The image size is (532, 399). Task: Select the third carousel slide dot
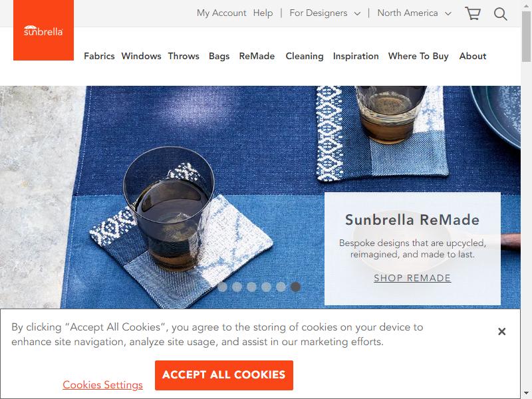pos(251,287)
